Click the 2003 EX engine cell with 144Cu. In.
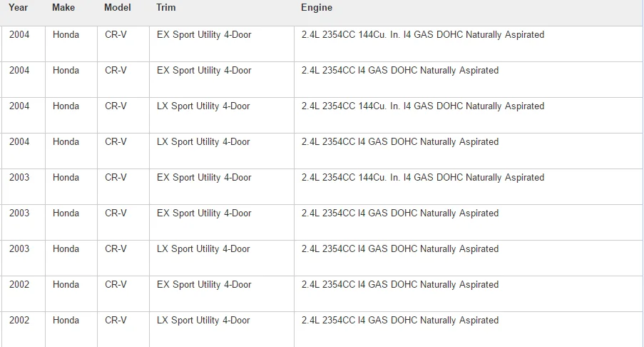 click(x=469, y=186)
